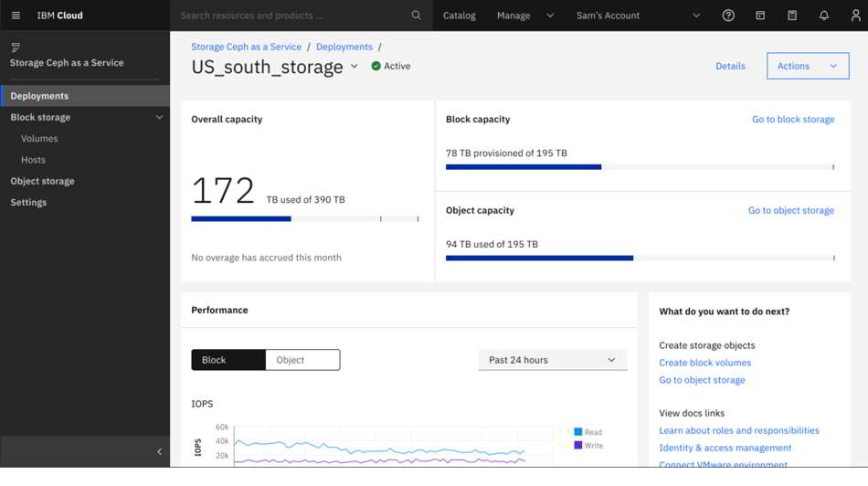The height and width of the screenshot is (486, 868).
Task: Click the Create block volumes link
Action: tap(704, 363)
